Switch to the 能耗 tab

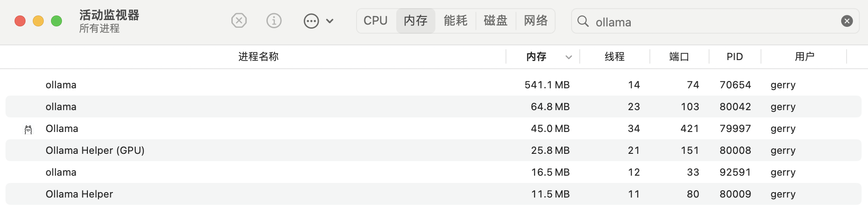point(455,20)
